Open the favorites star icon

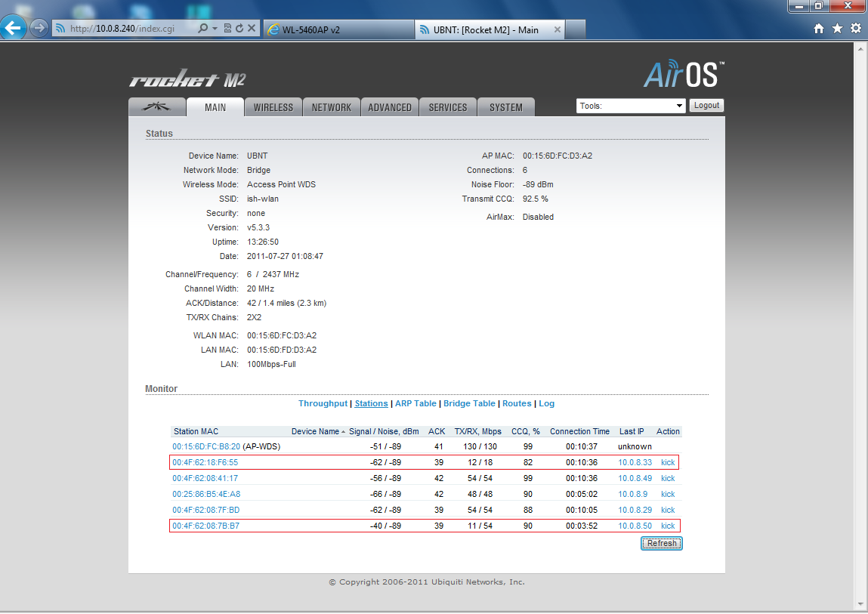point(837,29)
